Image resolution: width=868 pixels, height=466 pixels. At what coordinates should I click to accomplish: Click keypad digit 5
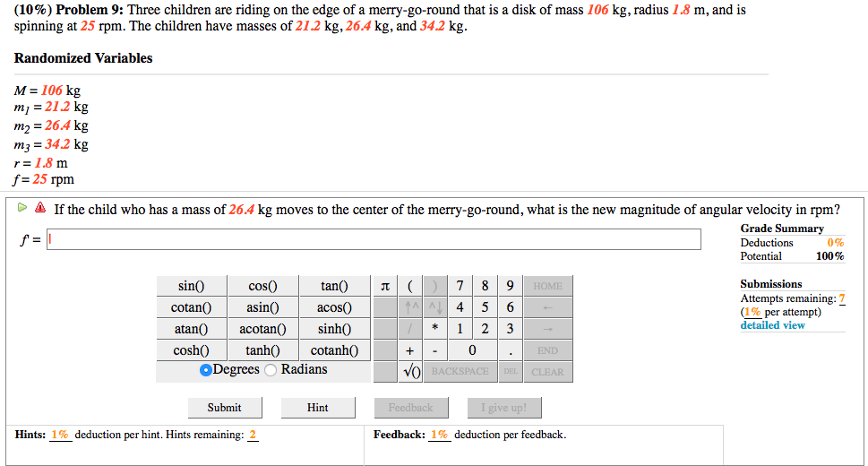coord(485,307)
